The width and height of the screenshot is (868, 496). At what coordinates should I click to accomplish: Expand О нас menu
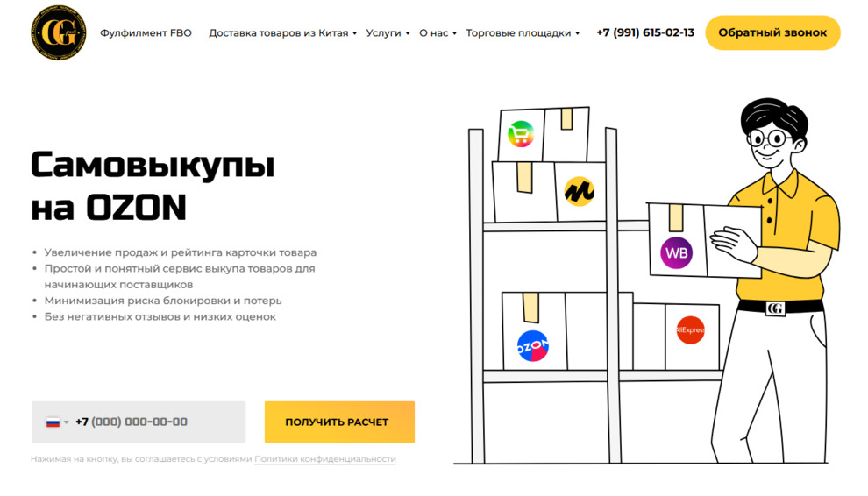[438, 32]
